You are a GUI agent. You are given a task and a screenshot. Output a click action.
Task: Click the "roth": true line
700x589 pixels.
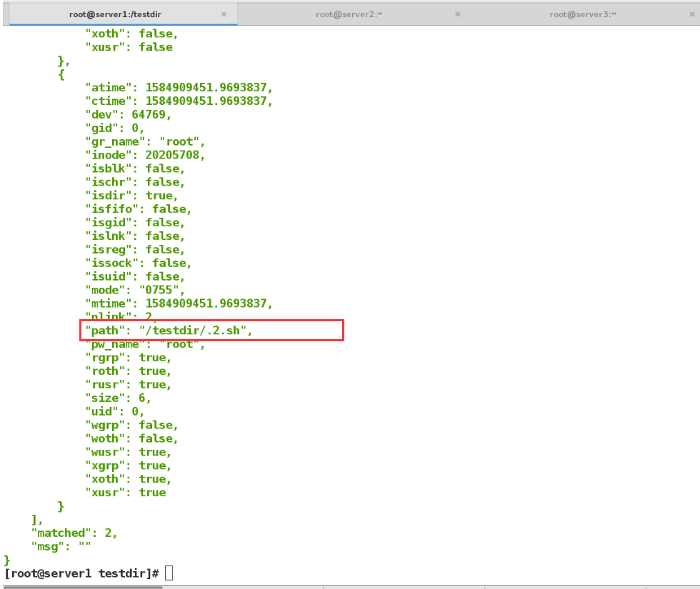click(x=128, y=371)
